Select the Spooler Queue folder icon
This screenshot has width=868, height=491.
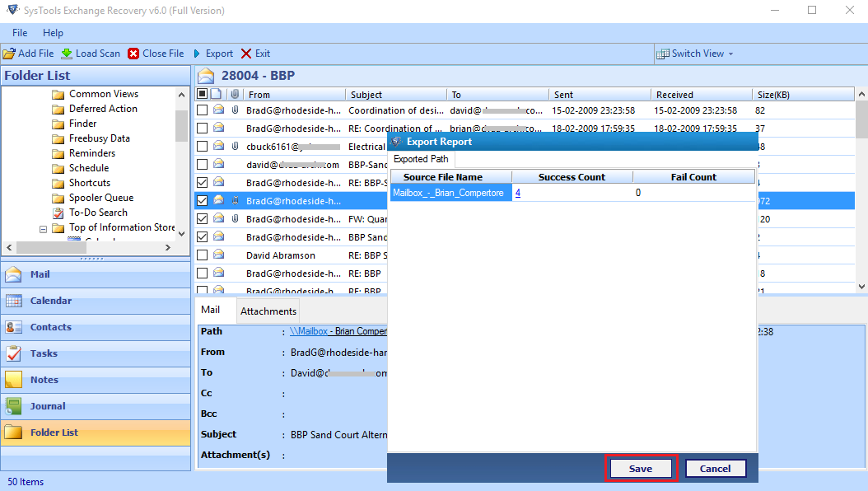click(58, 199)
